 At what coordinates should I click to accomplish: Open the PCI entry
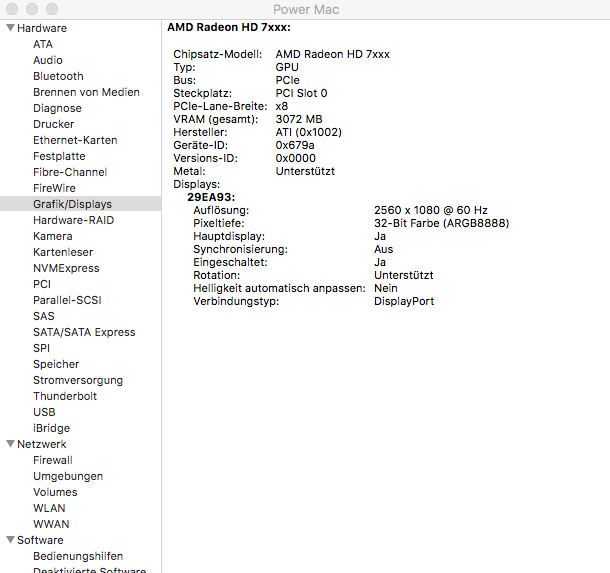[42, 284]
